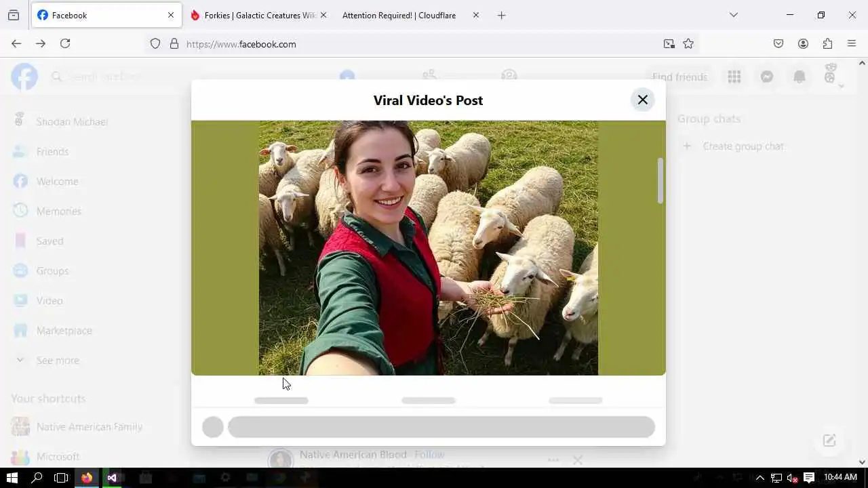Screen dimensions: 868x488
Task: Bookmark this page with the star
Action: coord(688,44)
